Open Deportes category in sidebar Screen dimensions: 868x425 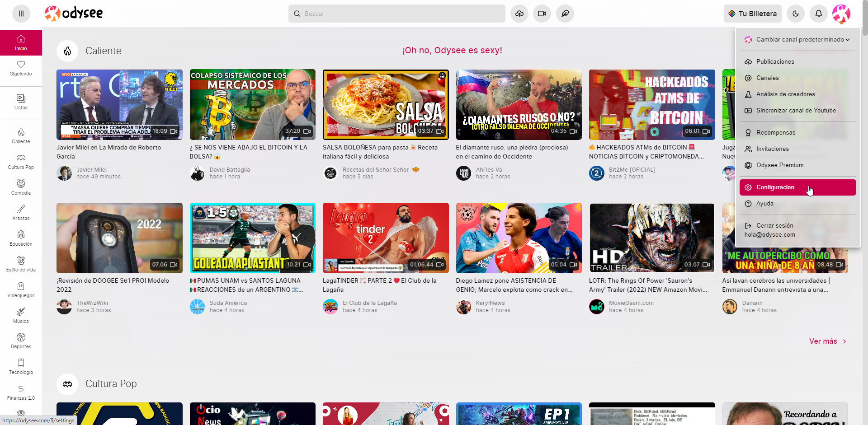pyautogui.click(x=21, y=341)
